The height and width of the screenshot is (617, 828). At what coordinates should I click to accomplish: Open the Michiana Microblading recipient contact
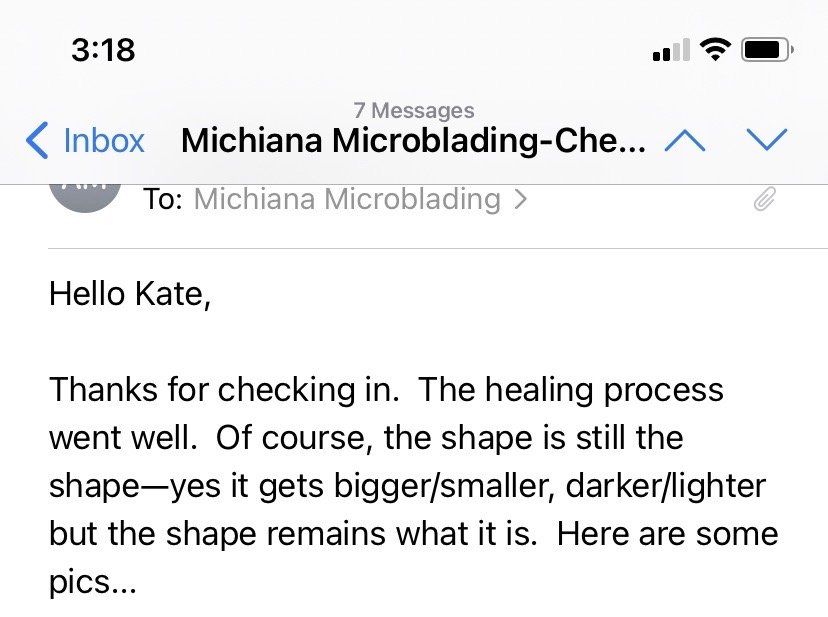346,199
